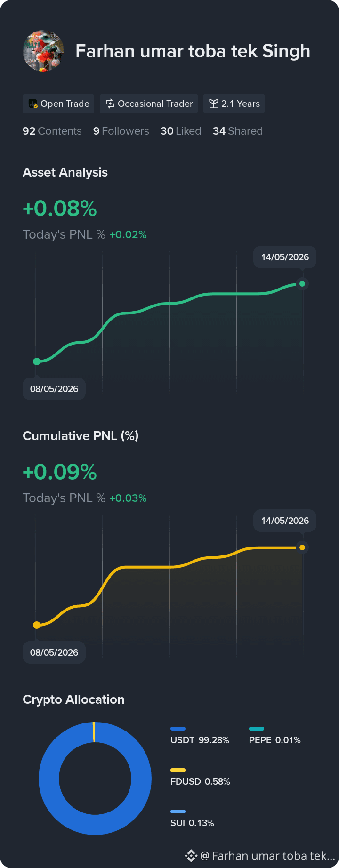Click the Binance logo in footer
The height and width of the screenshot is (868, 339).
click(191, 856)
